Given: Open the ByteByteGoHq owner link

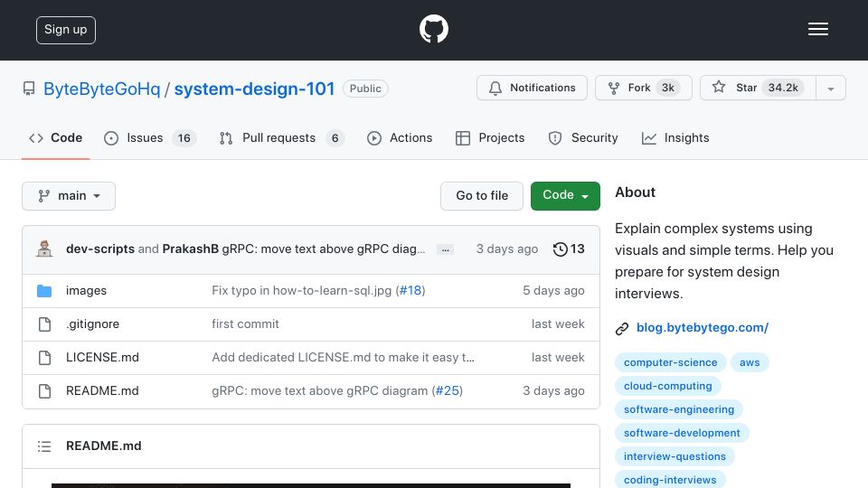Looking at the screenshot, I should pyautogui.click(x=102, y=89).
